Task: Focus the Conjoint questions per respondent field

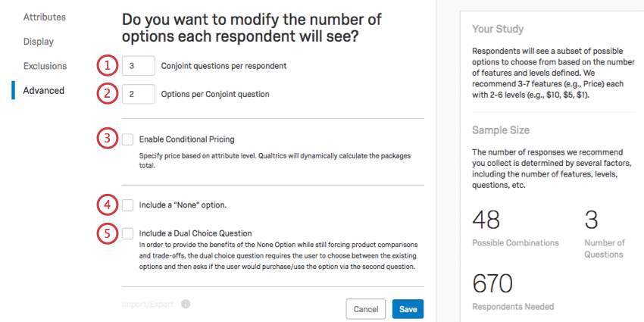Action: click(x=138, y=66)
